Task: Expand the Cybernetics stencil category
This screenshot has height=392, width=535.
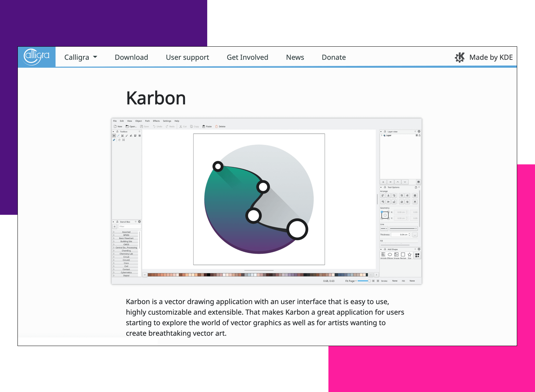Action: tap(126, 272)
